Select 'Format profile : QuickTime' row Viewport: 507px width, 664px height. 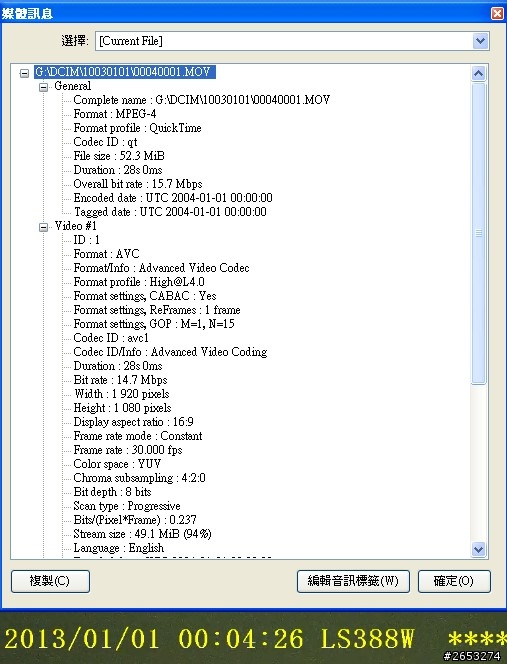click(x=137, y=128)
